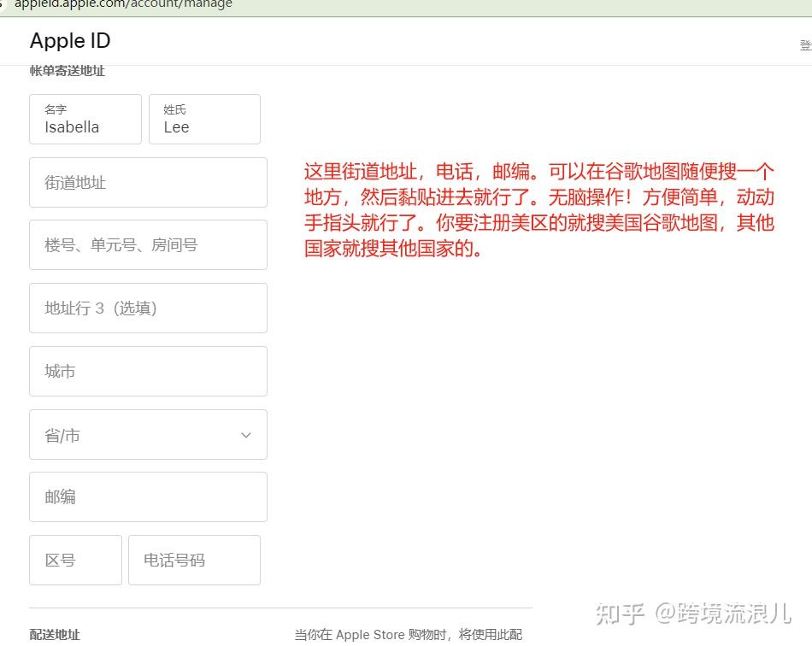Click the 姓氏 last name field
The width and height of the screenshot is (812, 646).
pyautogui.click(x=204, y=119)
